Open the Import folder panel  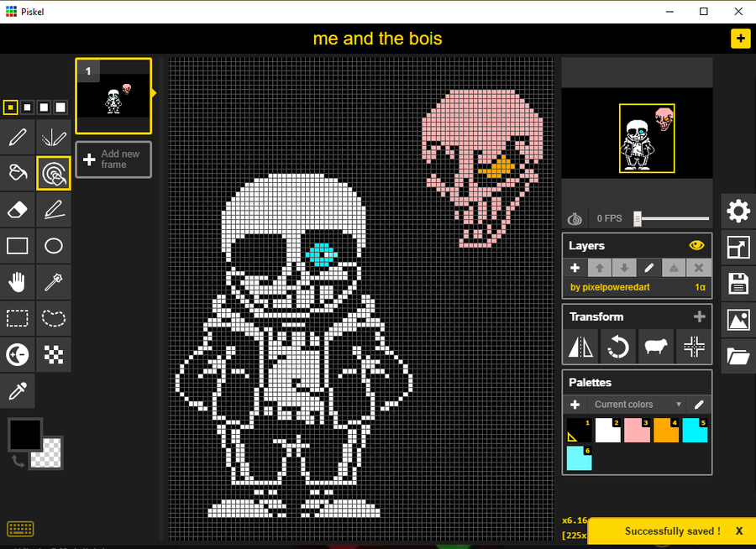(x=738, y=356)
